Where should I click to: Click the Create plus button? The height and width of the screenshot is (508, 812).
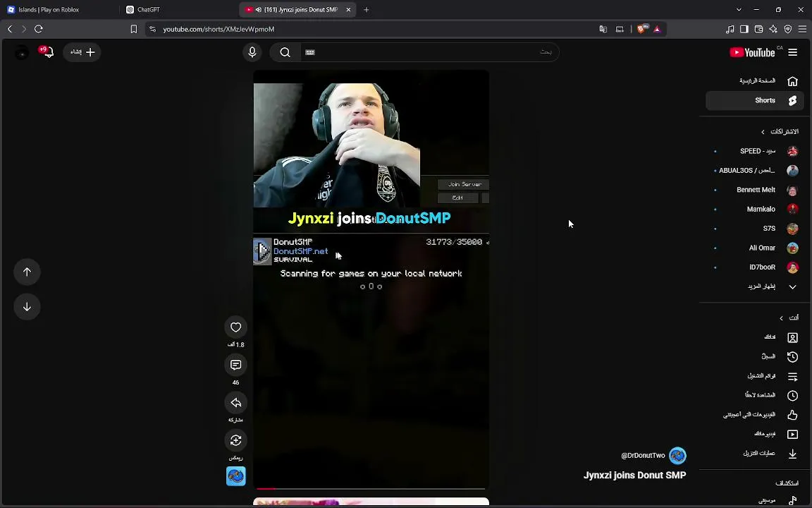point(82,52)
